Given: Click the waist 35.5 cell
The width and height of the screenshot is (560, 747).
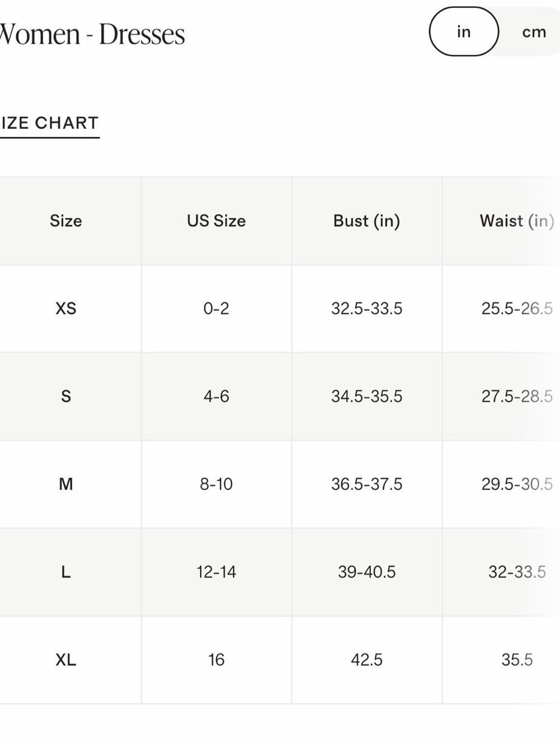Looking at the screenshot, I should click(x=517, y=660).
